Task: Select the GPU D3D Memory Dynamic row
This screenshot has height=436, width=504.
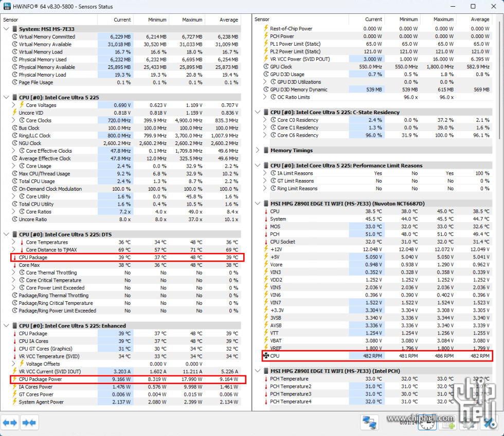Action: coord(377,89)
